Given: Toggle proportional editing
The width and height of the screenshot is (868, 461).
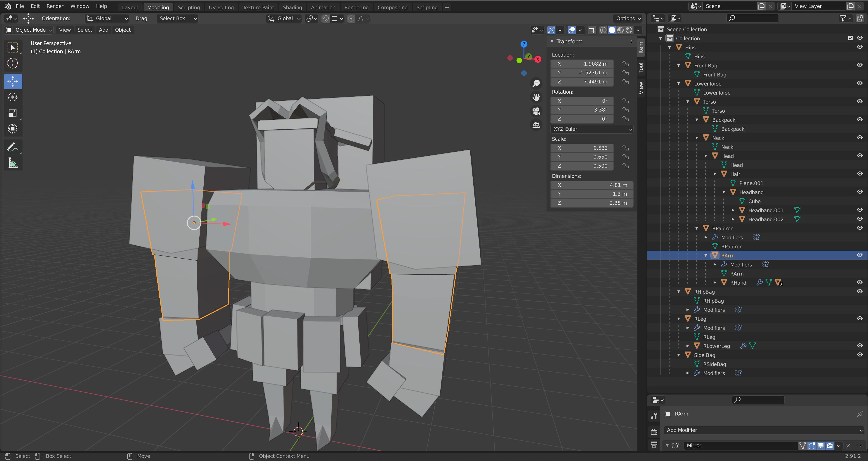Looking at the screenshot, I should click(x=351, y=19).
